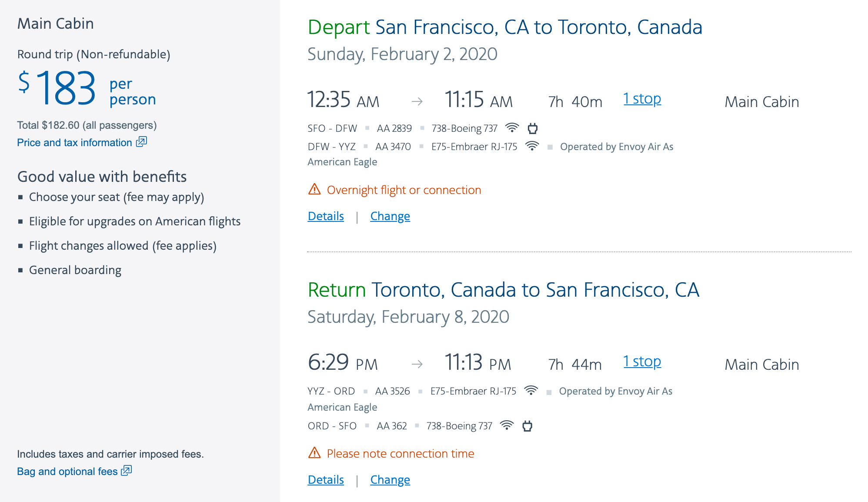Image resolution: width=868 pixels, height=502 pixels.
Task: Click power outlet icon on AA 362 flight
Action: pos(527,426)
